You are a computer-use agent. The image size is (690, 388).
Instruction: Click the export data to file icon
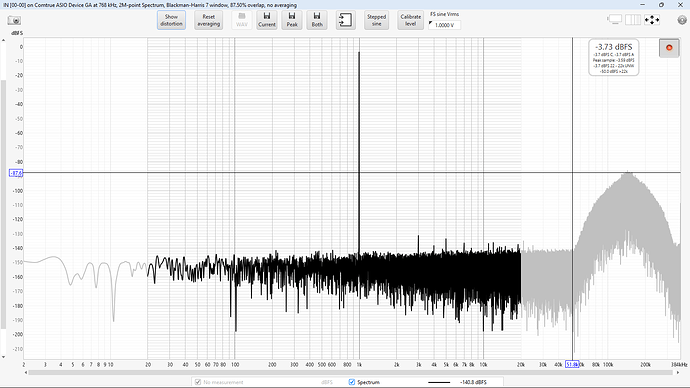(345, 20)
